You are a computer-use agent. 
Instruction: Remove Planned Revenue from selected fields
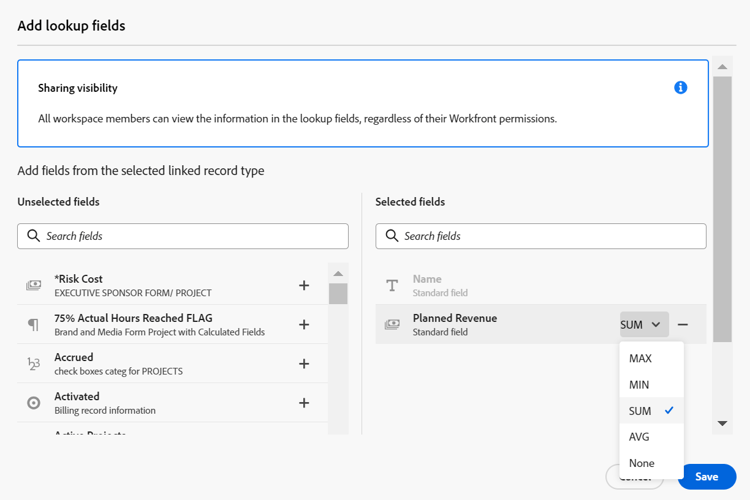[683, 325]
